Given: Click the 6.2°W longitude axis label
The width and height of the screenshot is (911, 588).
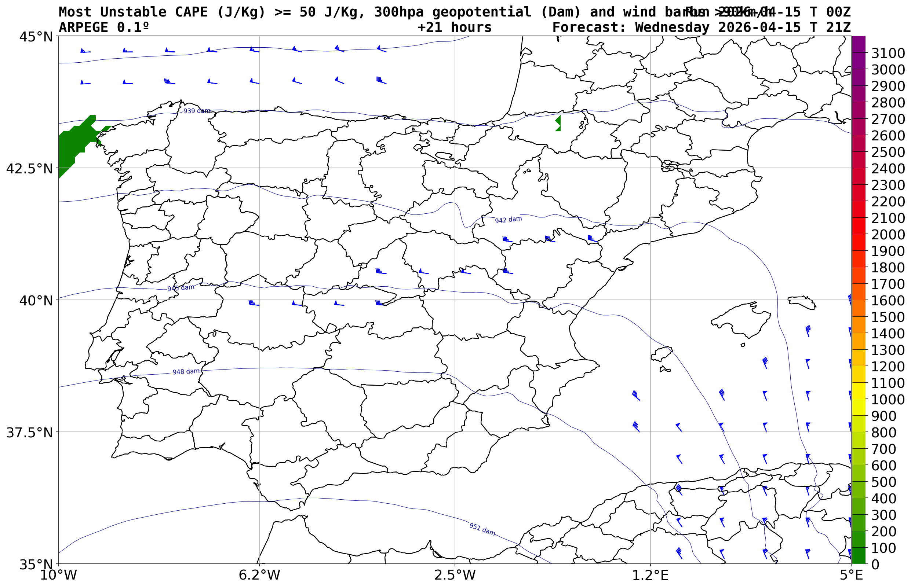Looking at the screenshot, I should tap(259, 575).
